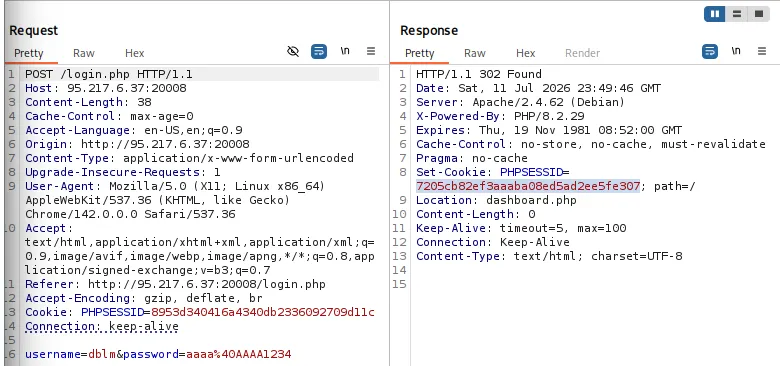Screen dimensions: 780x366
Task: Click the Connection: keep-alive request header
Action: coord(102,326)
